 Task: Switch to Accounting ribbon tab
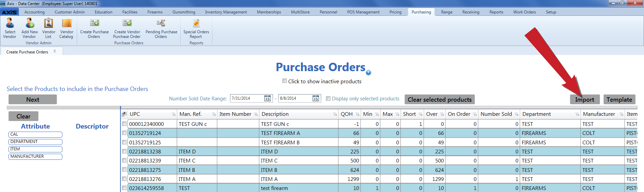tap(35, 12)
